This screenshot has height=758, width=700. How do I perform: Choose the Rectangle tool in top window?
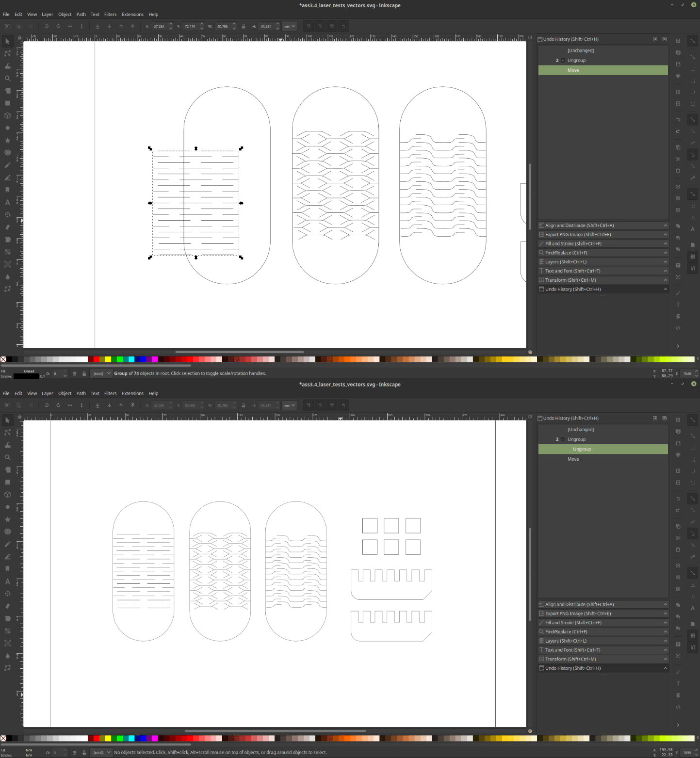pos(7,103)
